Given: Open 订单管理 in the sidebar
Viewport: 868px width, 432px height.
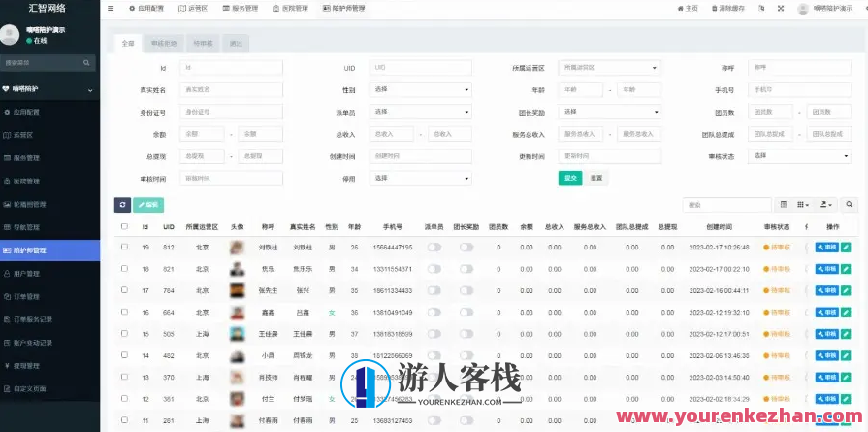Looking at the screenshot, I should [x=49, y=297].
